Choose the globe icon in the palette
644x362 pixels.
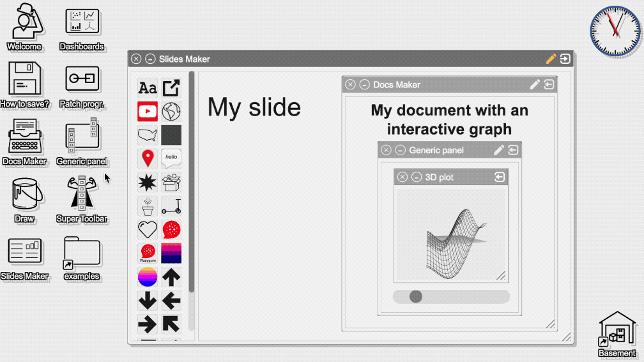pyautogui.click(x=171, y=112)
